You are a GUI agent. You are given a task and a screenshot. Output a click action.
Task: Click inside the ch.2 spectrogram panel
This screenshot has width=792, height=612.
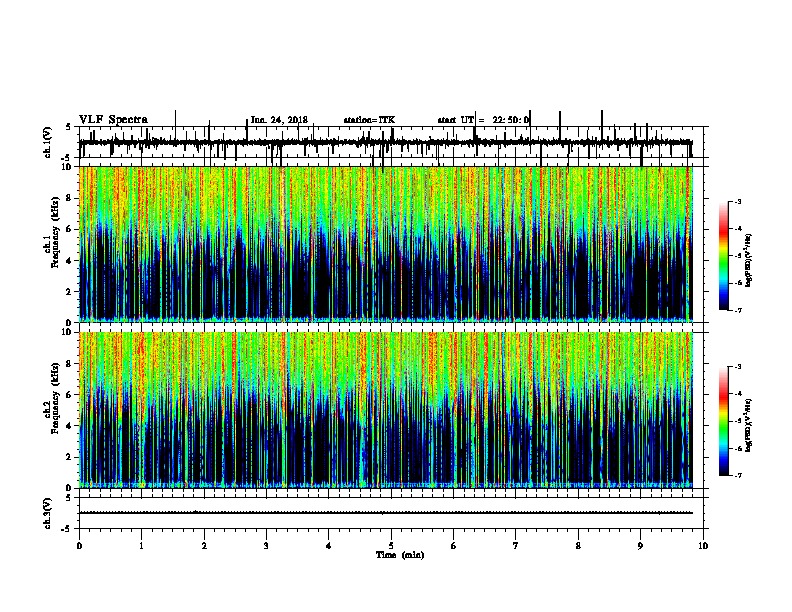click(386, 410)
